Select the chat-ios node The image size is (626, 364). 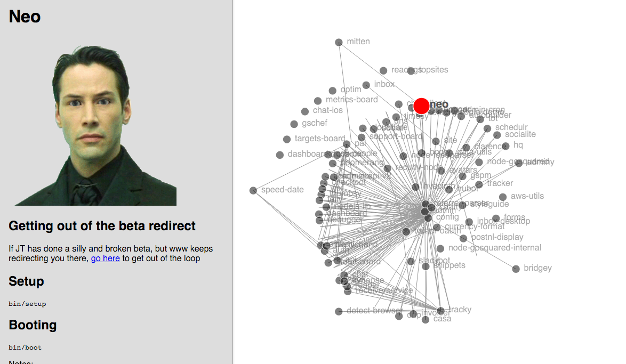tap(305, 111)
